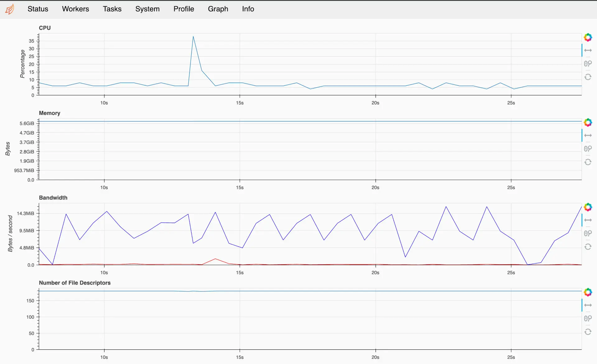Open the System page
Viewport: 597px width, 364px height.
147,9
